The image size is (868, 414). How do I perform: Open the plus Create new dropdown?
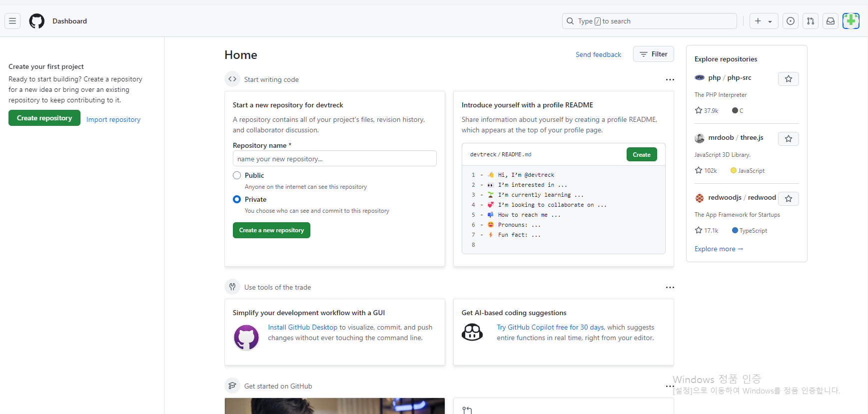click(x=764, y=21)
